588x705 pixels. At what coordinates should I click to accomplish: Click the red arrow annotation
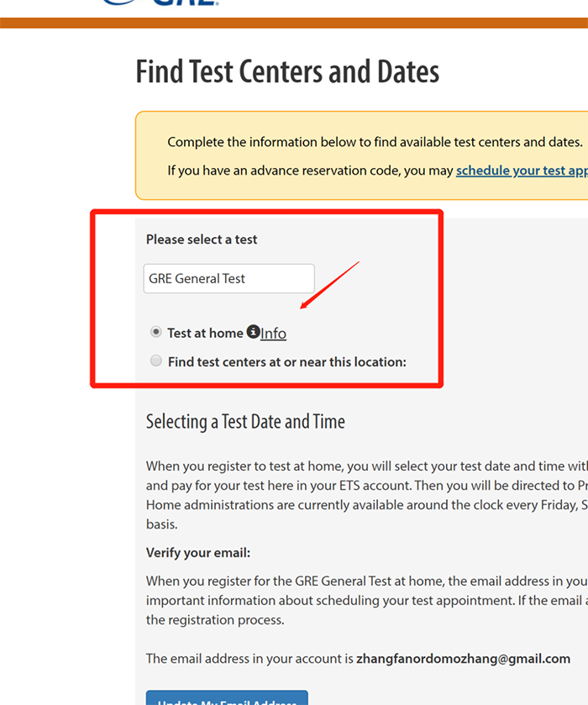point(329,286)
